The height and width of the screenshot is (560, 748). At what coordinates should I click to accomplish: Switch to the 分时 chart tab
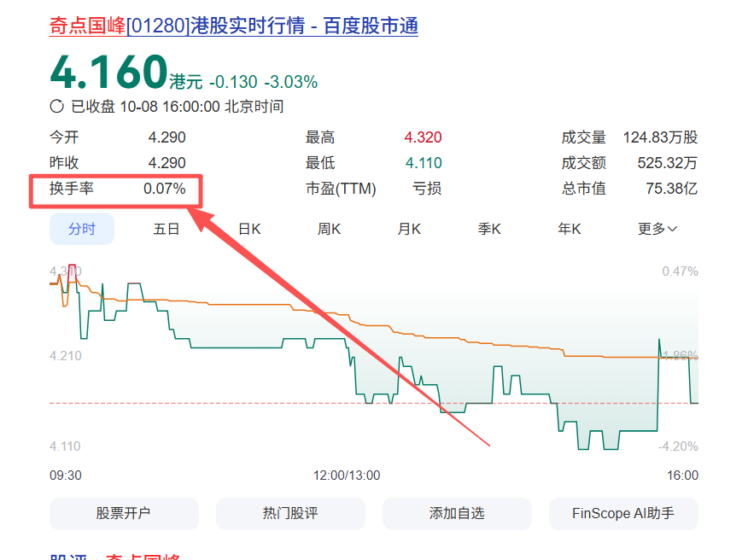(x=81, y=229)
